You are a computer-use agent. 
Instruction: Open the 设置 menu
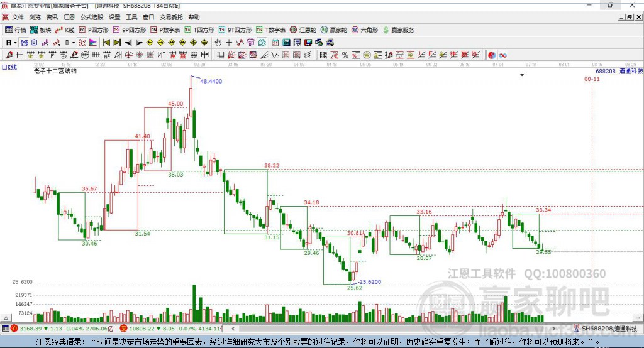(x=114, y=17)
